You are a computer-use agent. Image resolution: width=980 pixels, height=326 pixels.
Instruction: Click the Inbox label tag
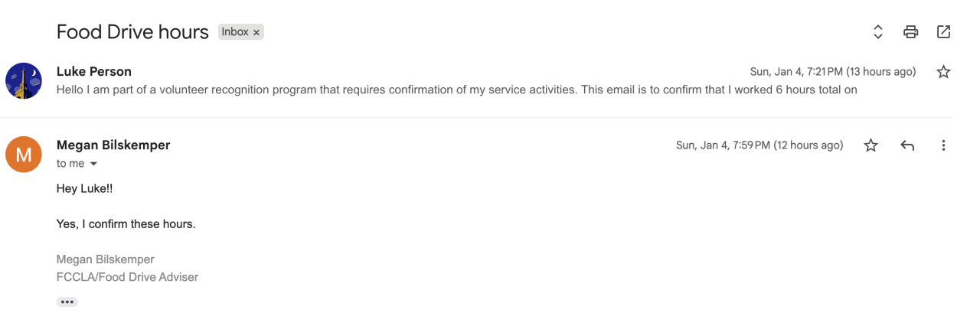coord(235,32)
